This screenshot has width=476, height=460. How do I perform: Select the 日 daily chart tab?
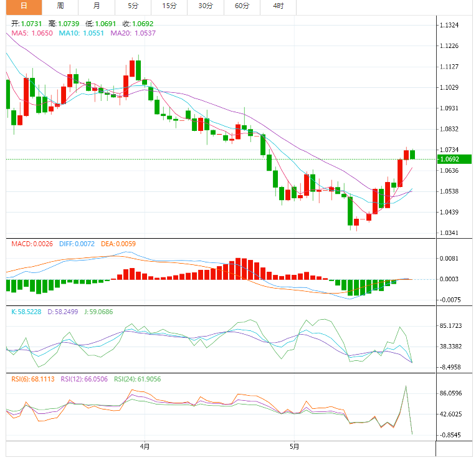point(24,6)
